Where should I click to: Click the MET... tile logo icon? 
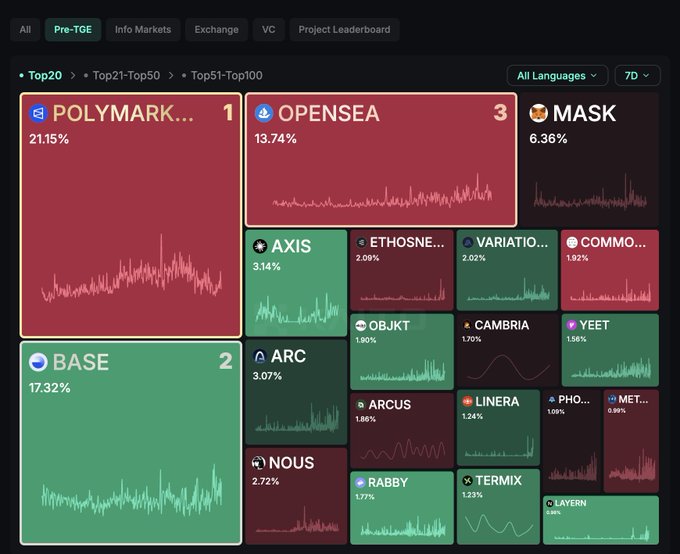[612, 399]
